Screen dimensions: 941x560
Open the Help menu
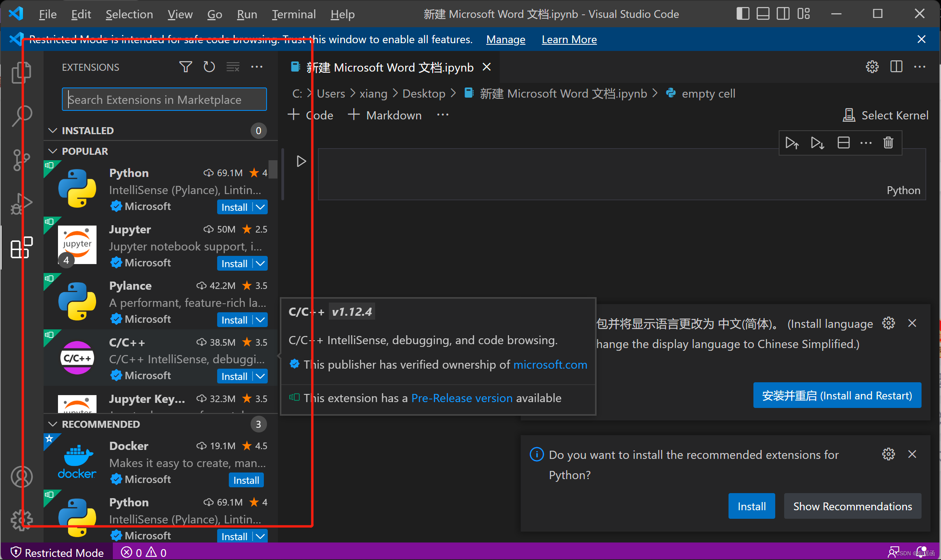point(342,14)
